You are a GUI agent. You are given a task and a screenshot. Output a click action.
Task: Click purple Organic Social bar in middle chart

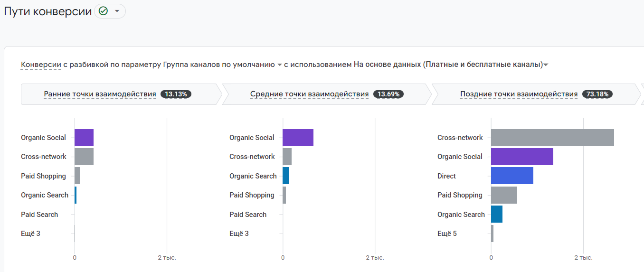click(298, 138)
